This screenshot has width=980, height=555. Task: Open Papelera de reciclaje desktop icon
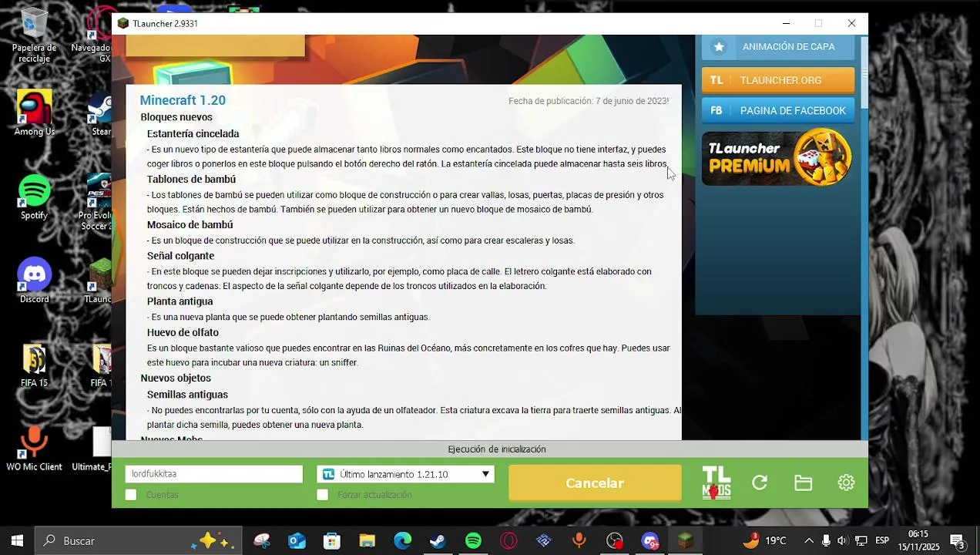tap(34, 35)
